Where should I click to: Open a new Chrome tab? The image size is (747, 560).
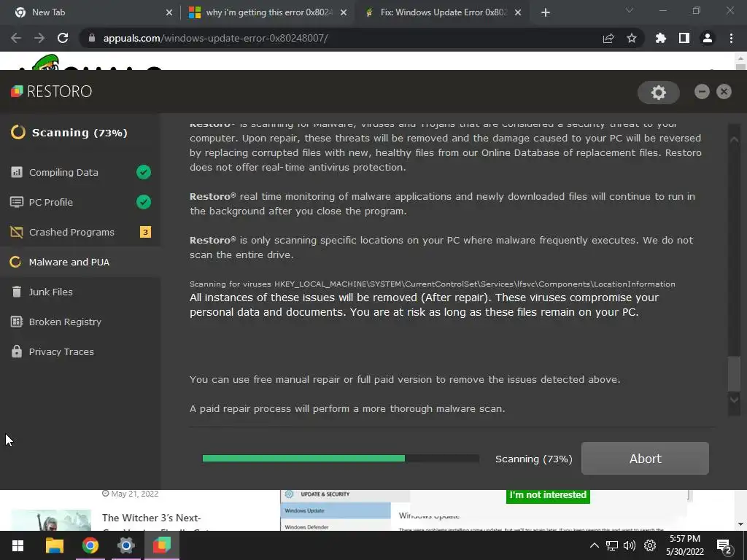(x=546, y=12)
